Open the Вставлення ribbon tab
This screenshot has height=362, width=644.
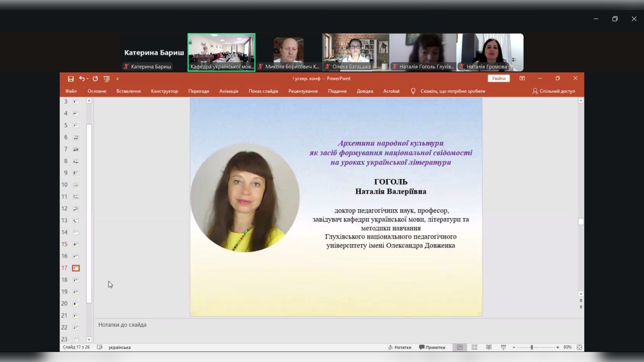pyautogui.click(x=128, y=91)
